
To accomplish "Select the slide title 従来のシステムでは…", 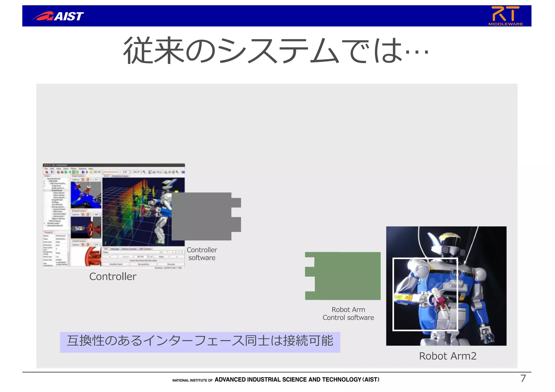I will tap(276, 51).
